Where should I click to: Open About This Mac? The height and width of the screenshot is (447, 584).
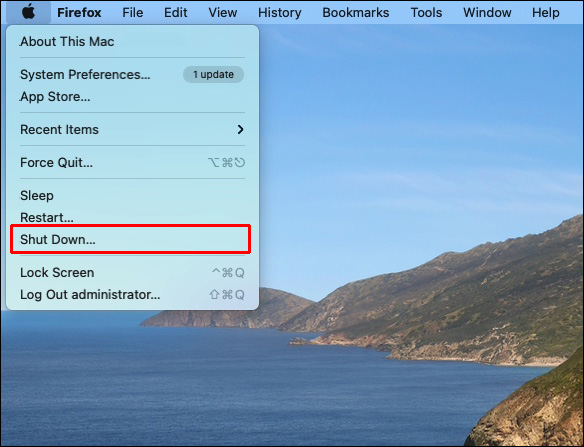pyautogui.click(x=132, y=41)
